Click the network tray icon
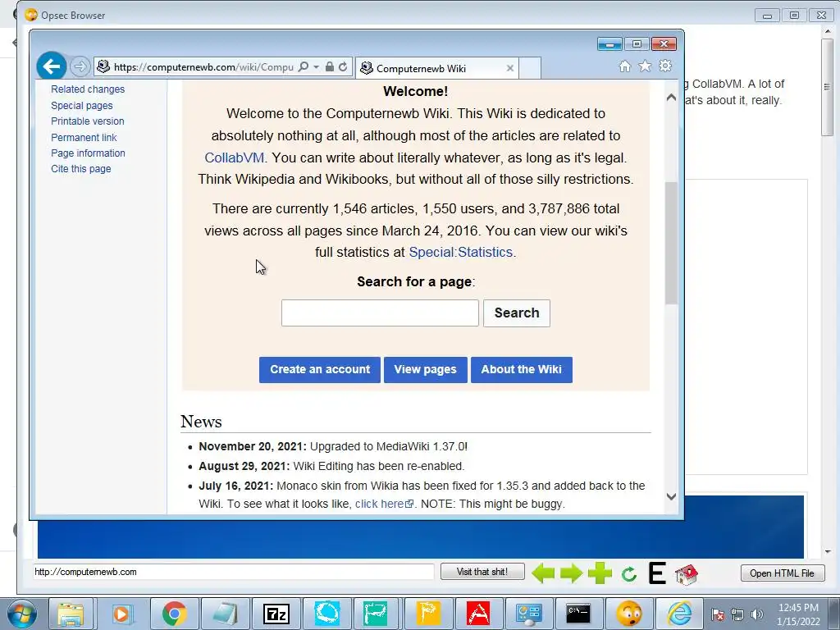 pyautogui.click(x=737, y=615)
